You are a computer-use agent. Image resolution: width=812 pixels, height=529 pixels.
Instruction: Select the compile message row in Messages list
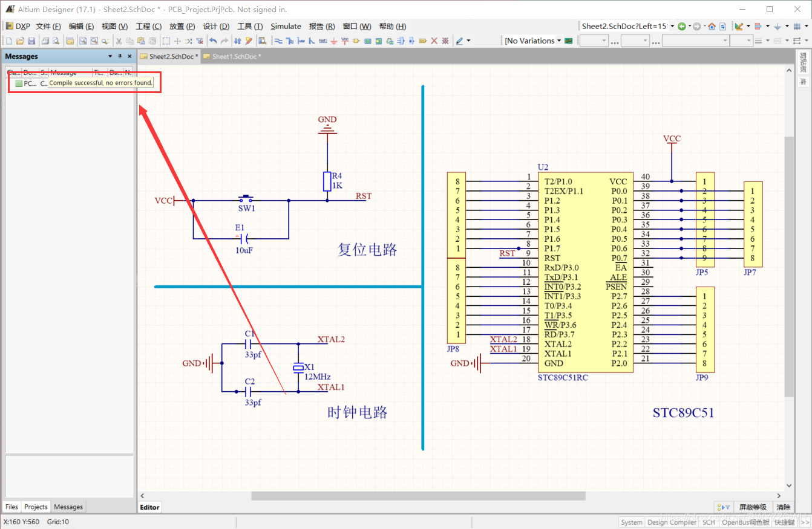pos(68,83)
